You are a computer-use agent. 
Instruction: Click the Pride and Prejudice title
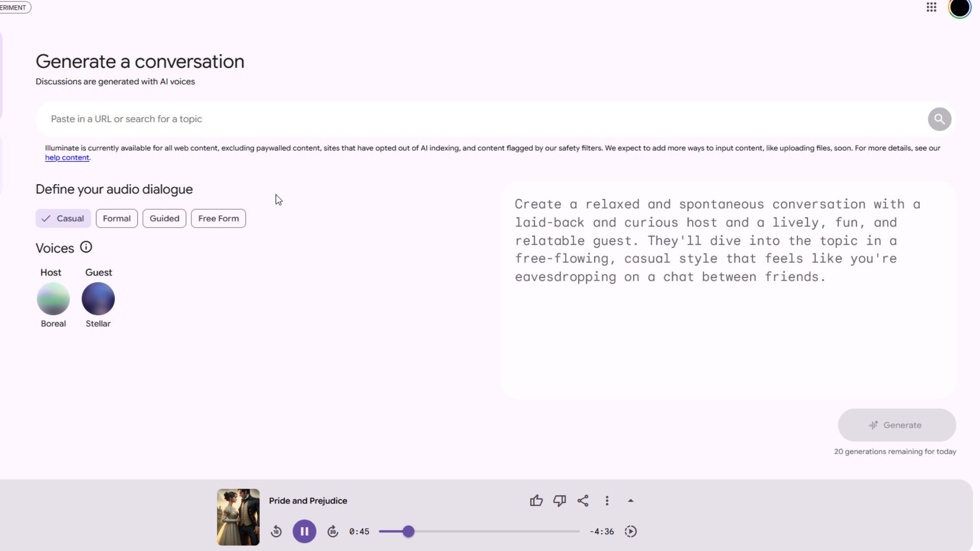(308, 500)
